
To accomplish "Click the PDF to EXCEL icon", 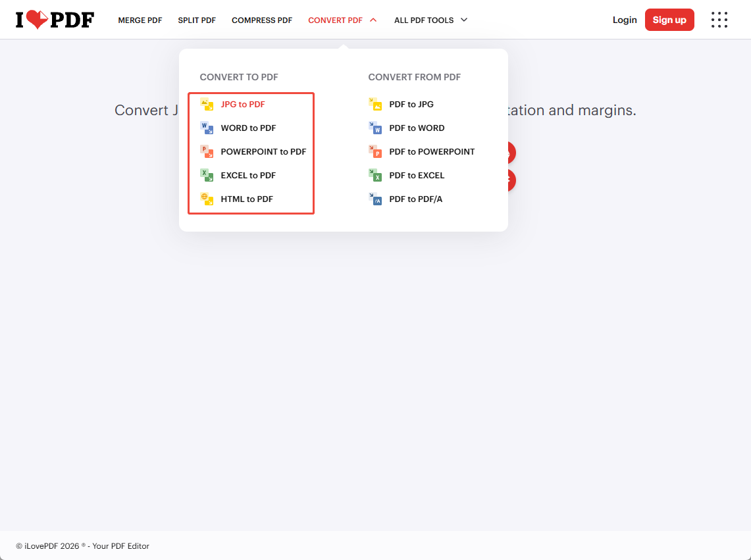I will (375, 175).
